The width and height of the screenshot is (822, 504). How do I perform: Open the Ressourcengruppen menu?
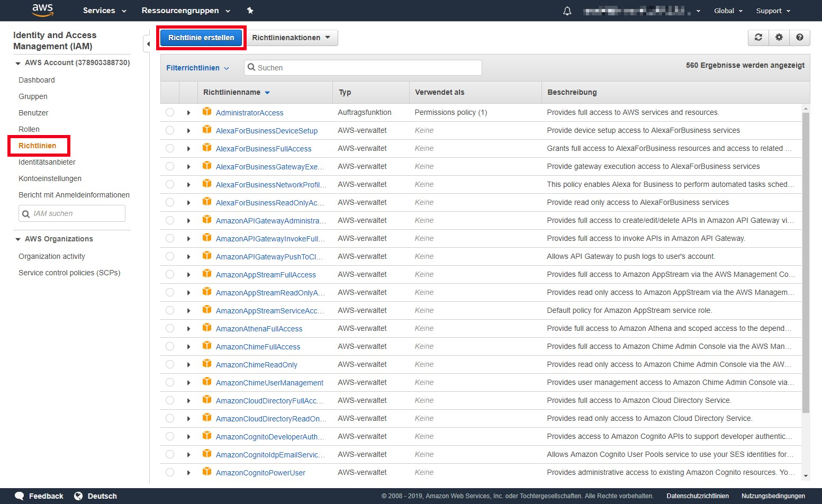click(x=186, y=11)
